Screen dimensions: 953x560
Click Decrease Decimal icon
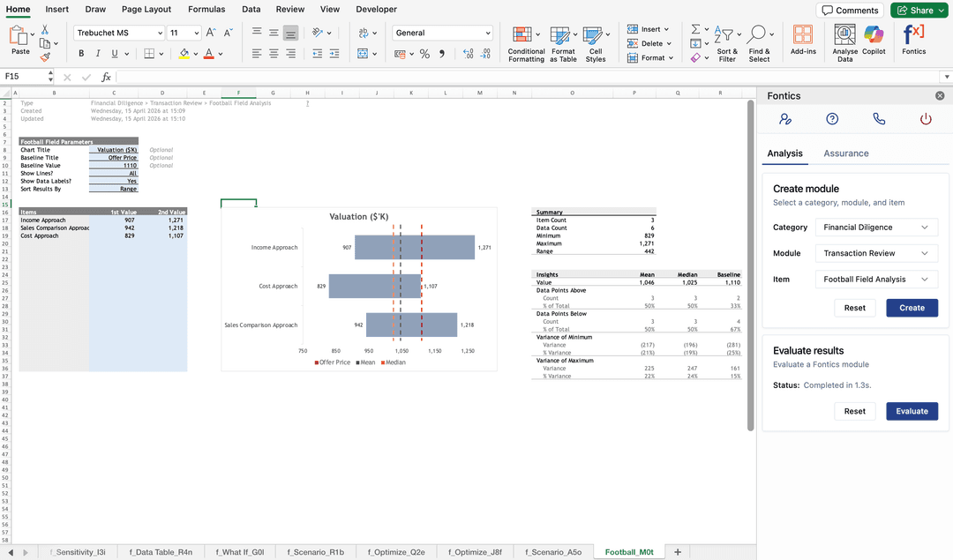tap(485, 54)
